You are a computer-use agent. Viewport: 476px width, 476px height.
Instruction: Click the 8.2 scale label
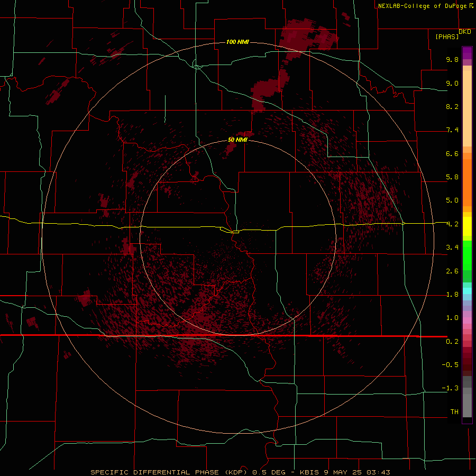tap(452, 106)
